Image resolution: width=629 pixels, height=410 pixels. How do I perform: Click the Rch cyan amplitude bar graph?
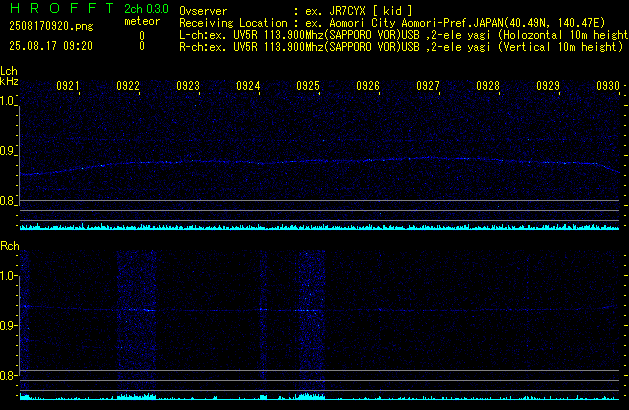pyautogui.click(x=319, y=397)
